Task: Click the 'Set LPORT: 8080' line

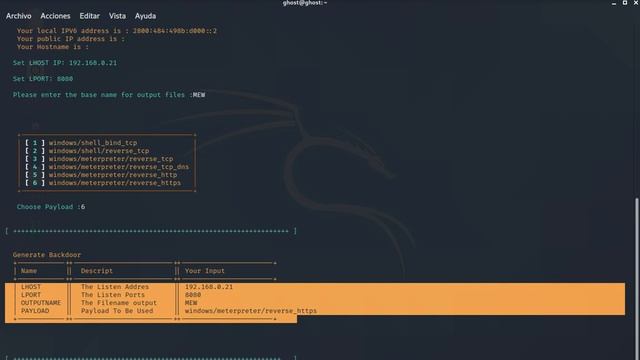Action: (x=43, y=79)
